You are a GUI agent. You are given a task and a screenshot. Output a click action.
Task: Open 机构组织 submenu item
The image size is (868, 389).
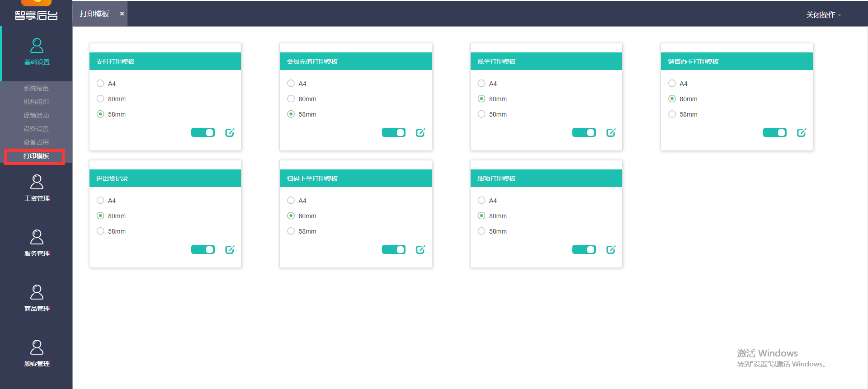click(36, 102)
